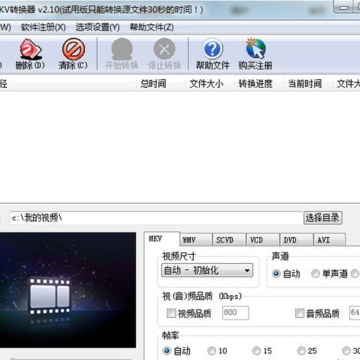360x360 pixels.
Task: Switch to the MKV tab
Action: pos(162,239)
